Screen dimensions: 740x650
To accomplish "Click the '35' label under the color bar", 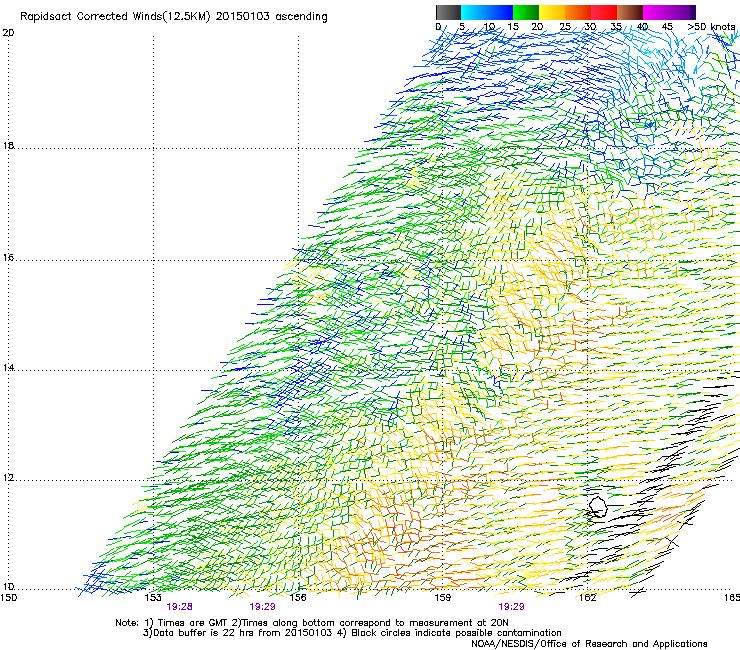I will [x=616, y=27].
